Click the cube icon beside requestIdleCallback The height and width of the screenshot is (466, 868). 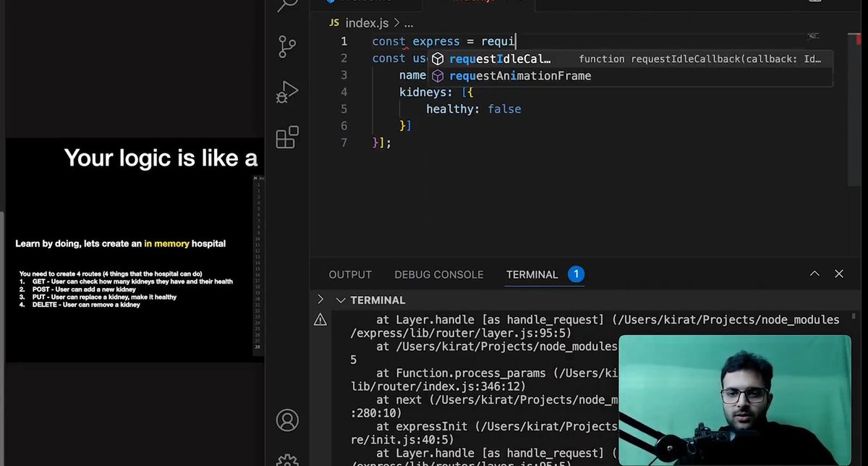(x=438, y=59)
